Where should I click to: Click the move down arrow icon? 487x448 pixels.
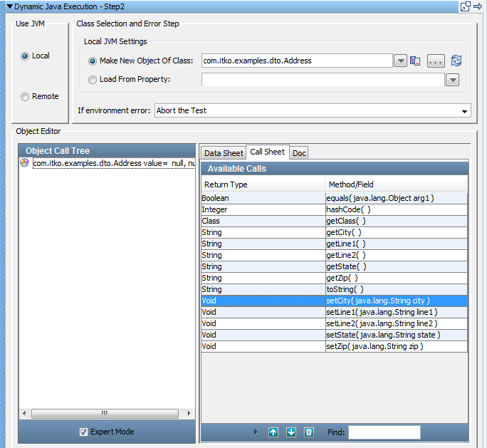(x=290, y=432)
